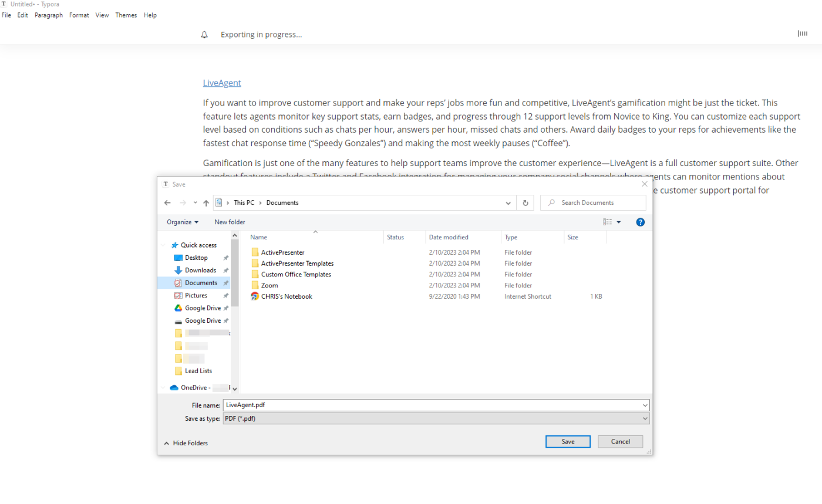
Task: Go up one folder level
Action: coord(206,202)
